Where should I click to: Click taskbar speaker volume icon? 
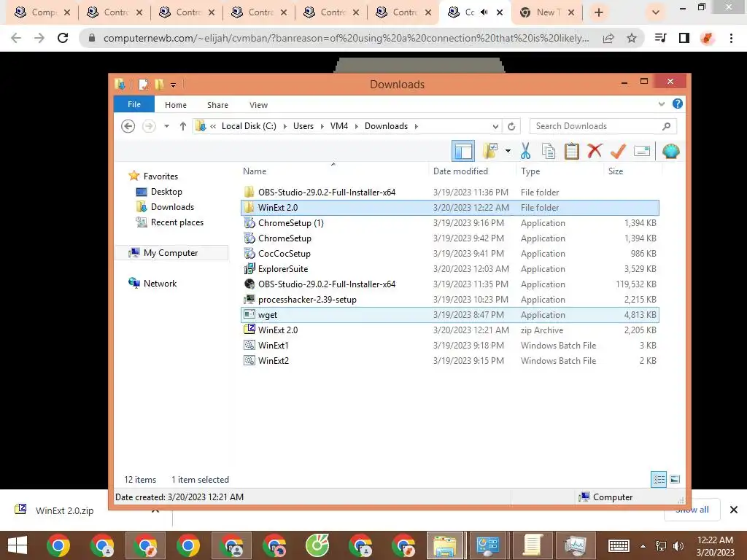(678, 545)
